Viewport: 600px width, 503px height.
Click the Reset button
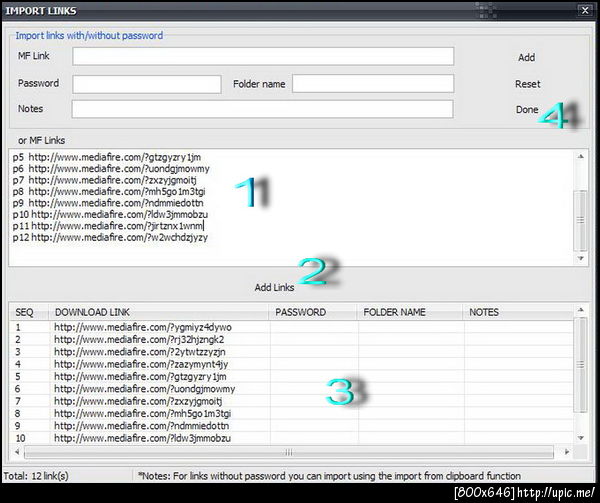coord(527,84)
